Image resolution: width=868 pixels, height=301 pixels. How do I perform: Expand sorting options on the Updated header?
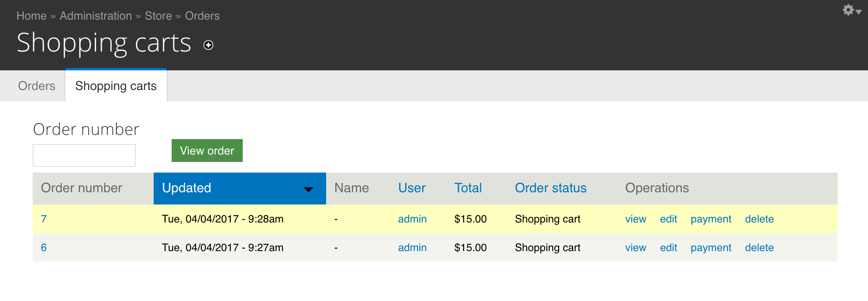tap(308, 189)
